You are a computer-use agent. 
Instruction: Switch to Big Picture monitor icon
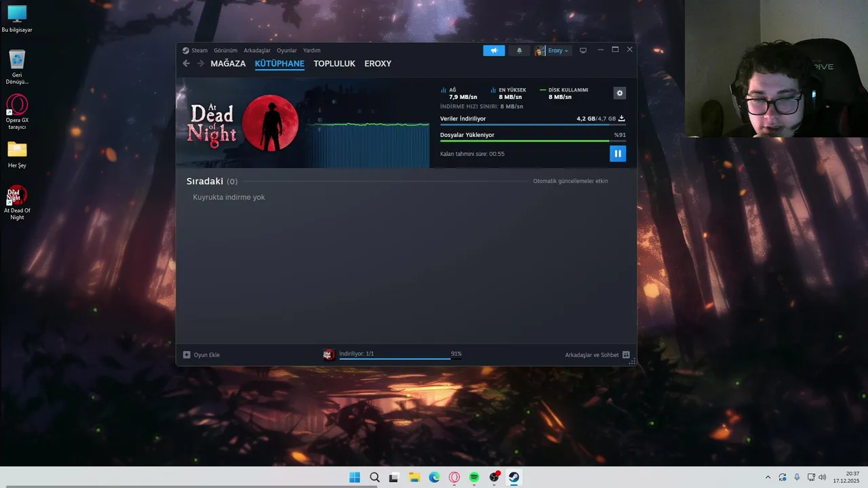point(583,50)
